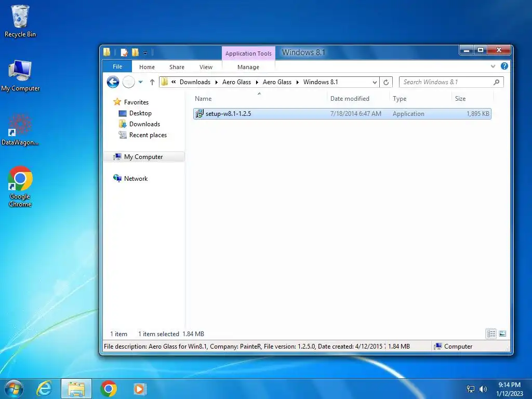The image size is (532, 399).
Task: Switch to Details view layout icon
Action: [491, 334]
